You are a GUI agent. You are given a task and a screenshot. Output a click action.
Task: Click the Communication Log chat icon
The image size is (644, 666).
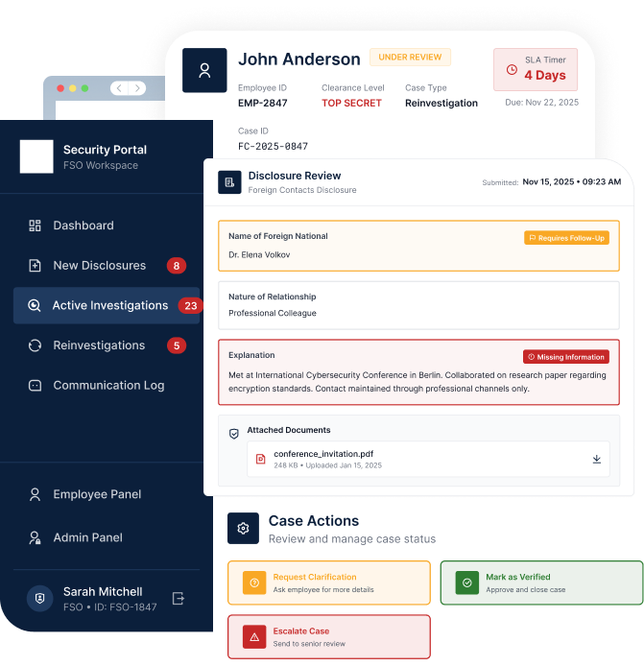35,386
